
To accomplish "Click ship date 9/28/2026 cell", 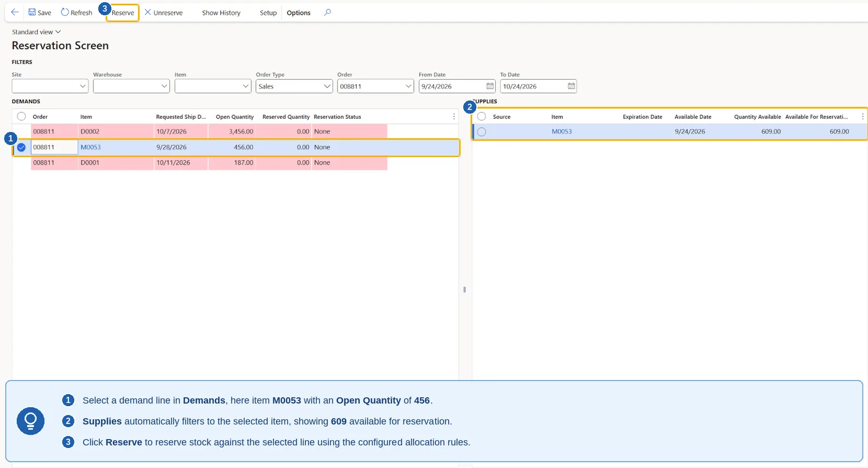I will click(x=181, y=147).
